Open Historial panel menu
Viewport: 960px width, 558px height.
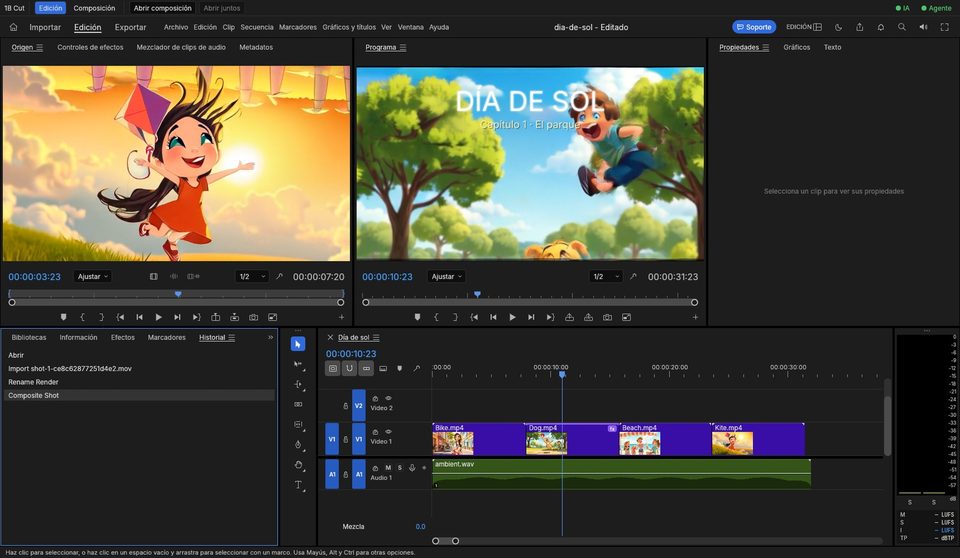pyautogui.click(x=231, y=337)
